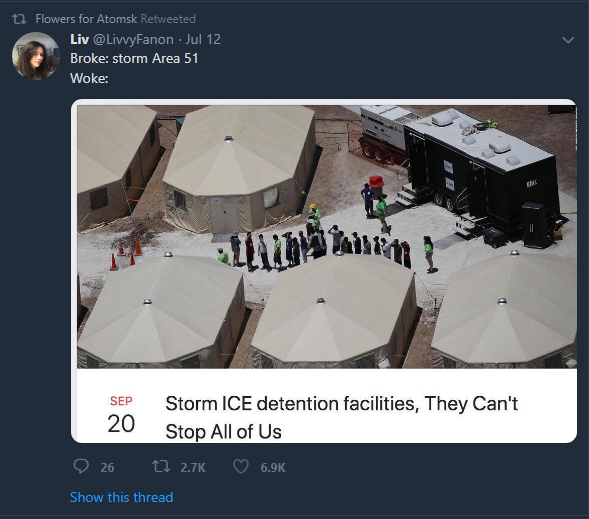This screenshot has height=519, width=589.
Task: Retweet this tweet using the retweet icon
Action: [161, 467]
